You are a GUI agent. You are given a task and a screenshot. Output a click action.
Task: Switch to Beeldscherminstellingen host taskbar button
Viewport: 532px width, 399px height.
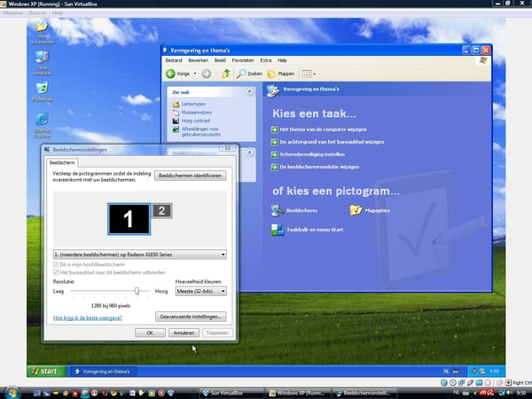[x=364, y=393]
